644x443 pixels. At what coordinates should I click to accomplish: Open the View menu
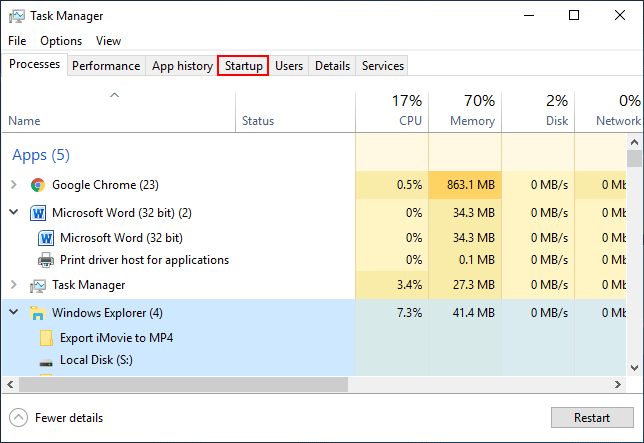coord(108,41)
